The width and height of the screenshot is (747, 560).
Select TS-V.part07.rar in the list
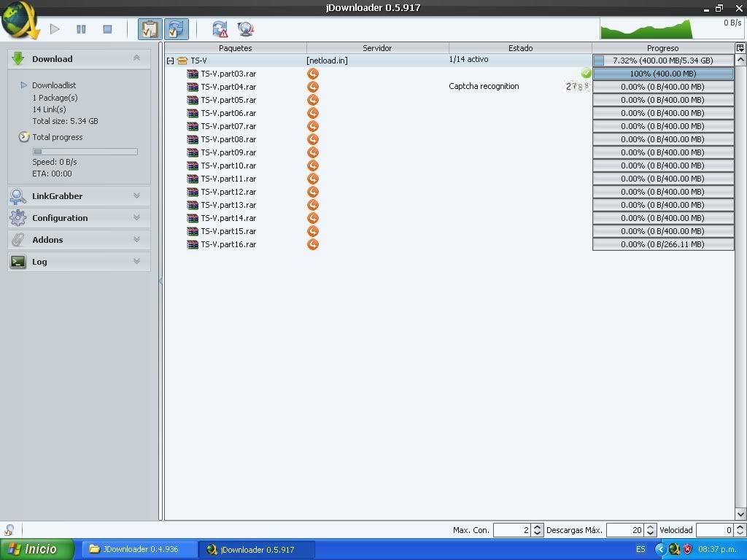point(228,126)
